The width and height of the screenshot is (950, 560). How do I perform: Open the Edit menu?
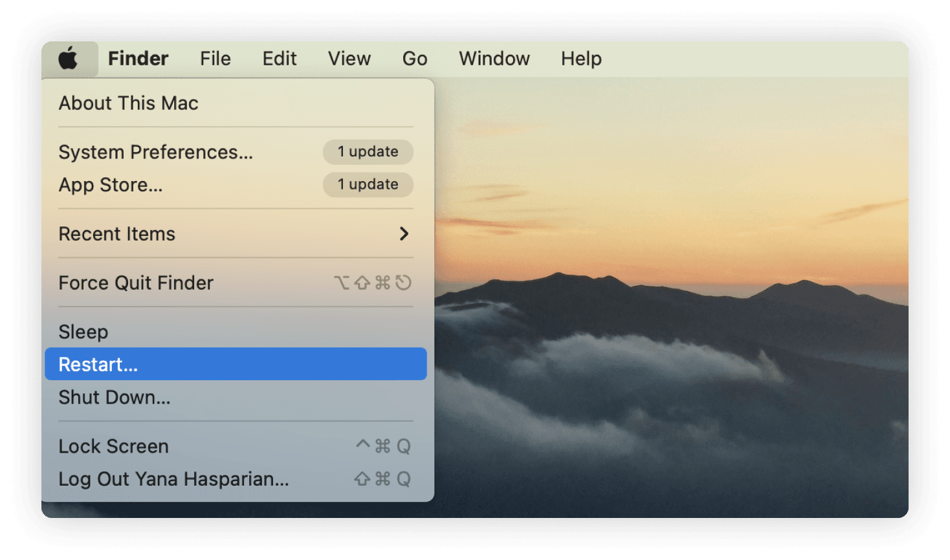(x=279, y=59)
